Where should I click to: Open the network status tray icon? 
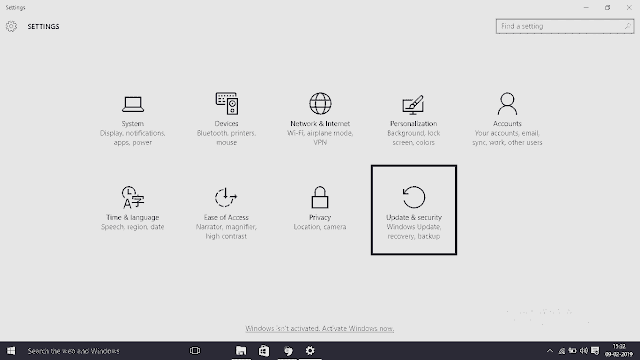tap(562, 351)
